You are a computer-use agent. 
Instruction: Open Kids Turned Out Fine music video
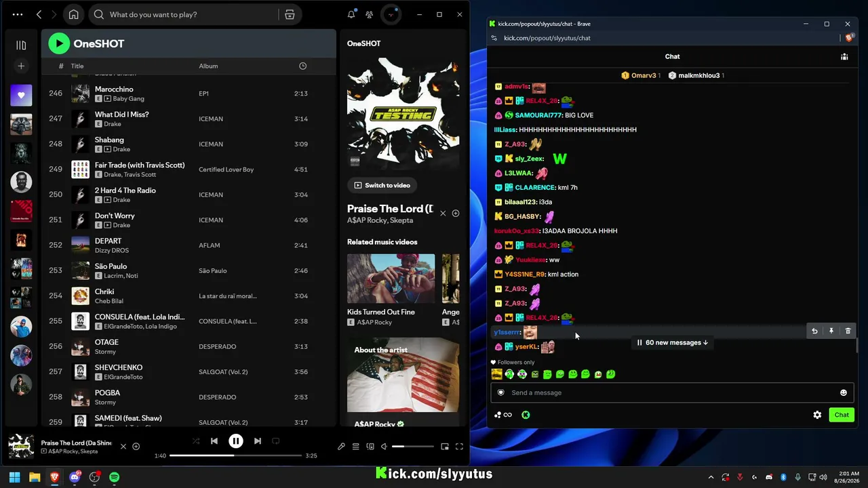click(x=391, y=279)
